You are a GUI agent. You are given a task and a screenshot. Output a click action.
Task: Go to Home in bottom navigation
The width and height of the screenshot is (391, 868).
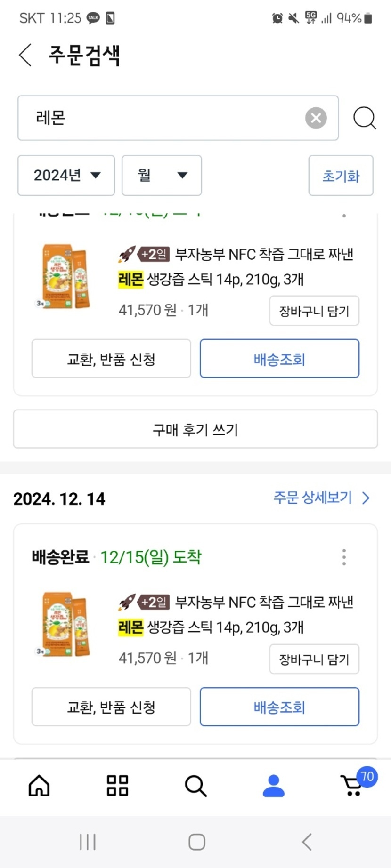pos(39,786)
